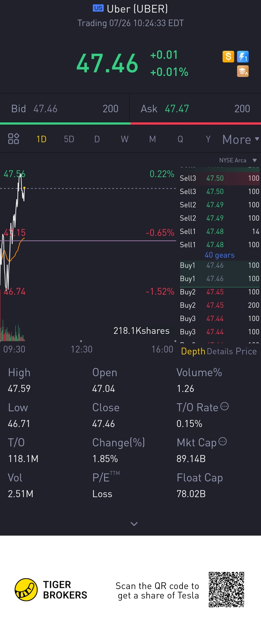Tap the yellow dollar sign icon
This screenshot has width=261, height=644.
pos(228,57)
